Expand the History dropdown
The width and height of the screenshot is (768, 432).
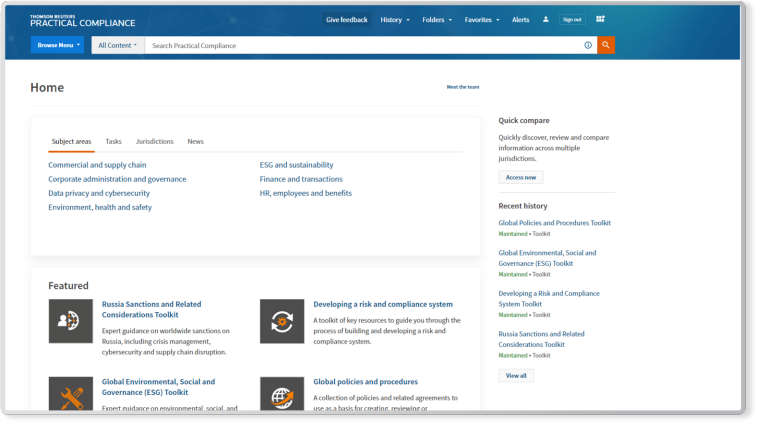point(395,19)
